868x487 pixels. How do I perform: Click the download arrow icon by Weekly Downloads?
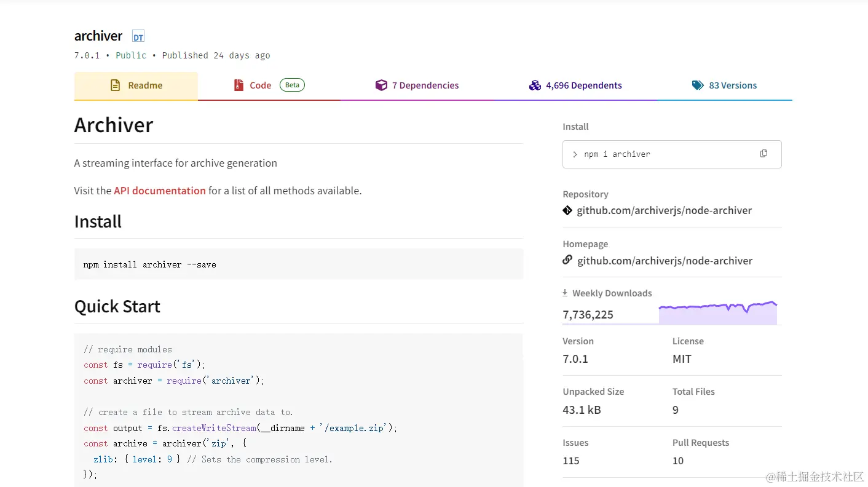pos(565,293)
